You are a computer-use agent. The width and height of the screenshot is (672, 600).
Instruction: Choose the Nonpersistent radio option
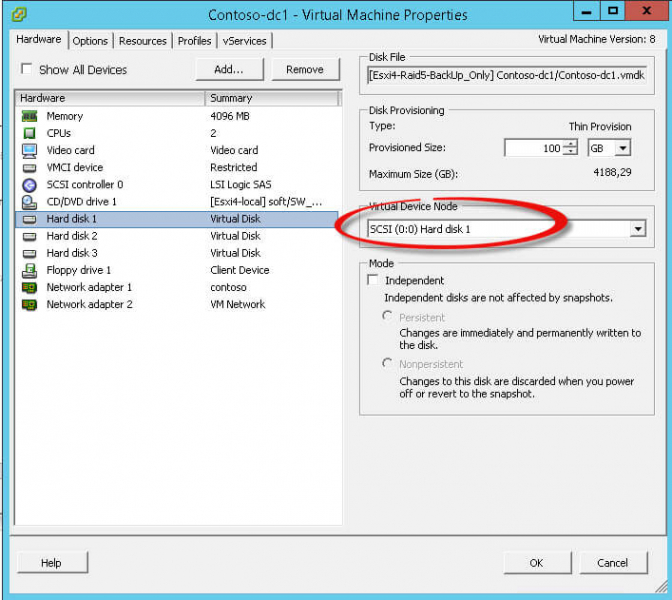pos(388,364)
